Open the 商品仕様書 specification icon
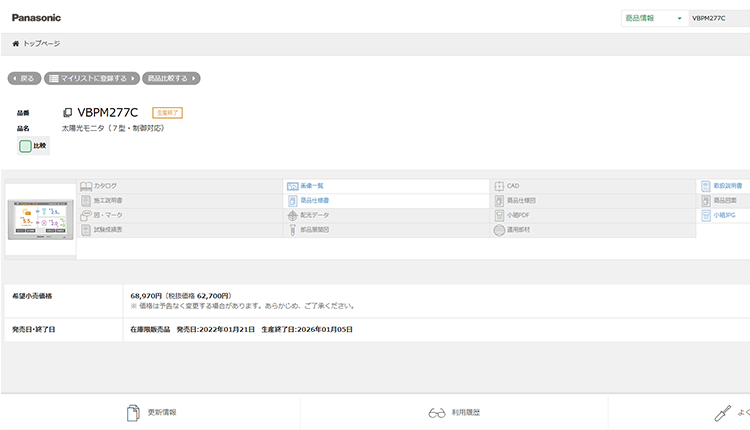The width and height of the screenshot is (750, 430). (x=293, y=201)
